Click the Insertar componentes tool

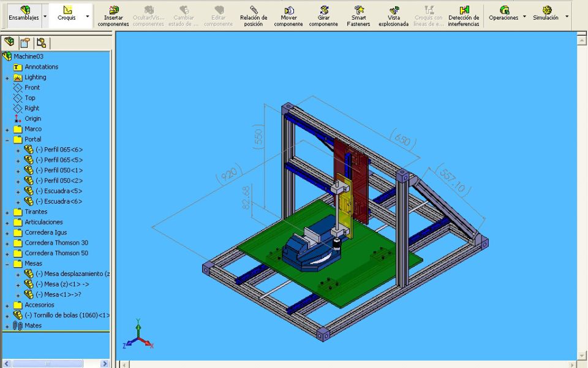(113, 15)
